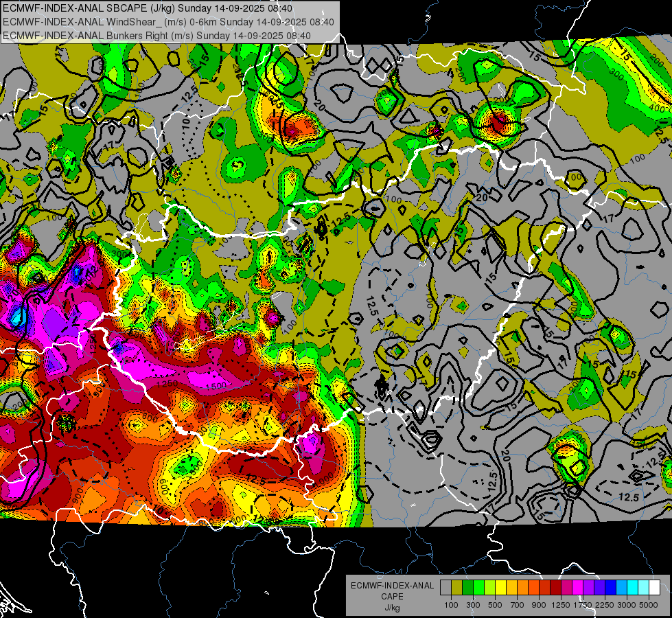Screen dimensions: 672x618
Task: Select the yellow-green legend swatch
Action: point(489,588)
